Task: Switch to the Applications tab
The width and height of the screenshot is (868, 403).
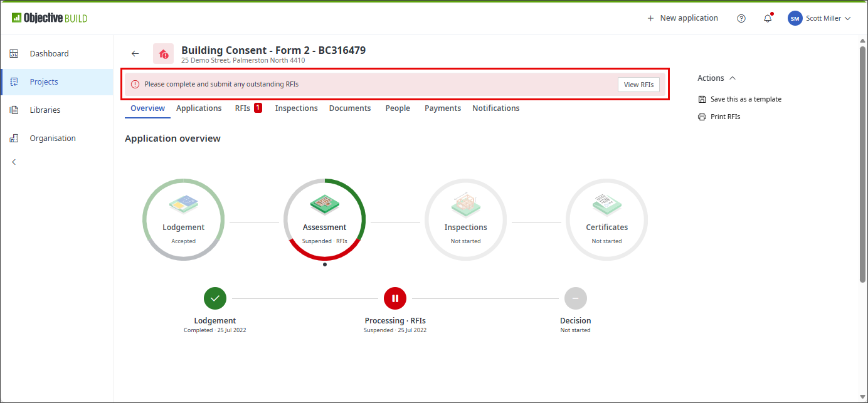Action: (x=199, y=108)
